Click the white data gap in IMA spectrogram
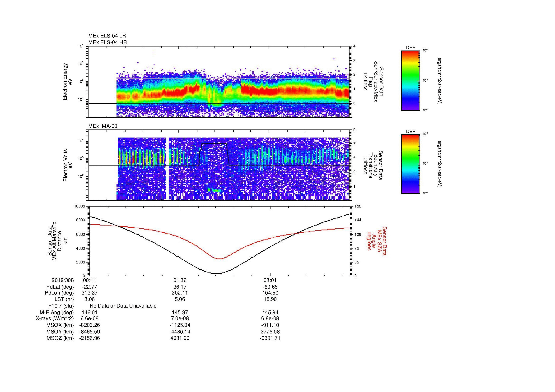Image resolution: width=555 pixels, height=392 pixels. click(x=167, y=168)
